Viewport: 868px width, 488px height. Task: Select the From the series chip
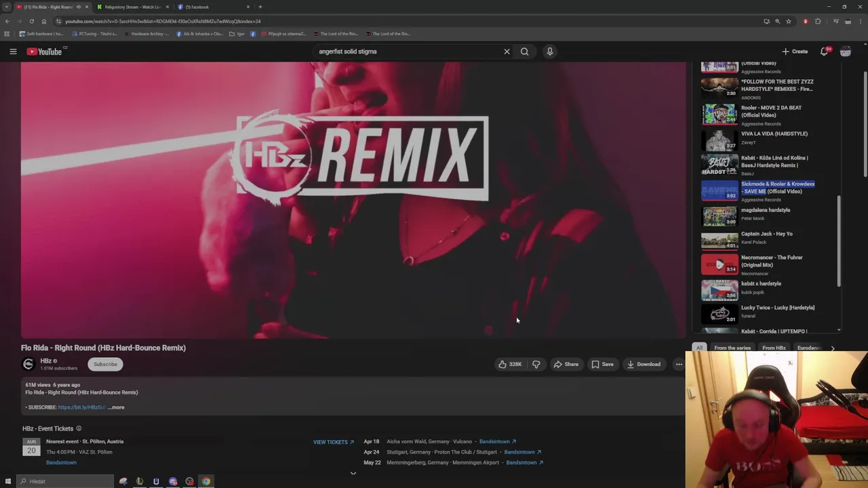point(732,348)
